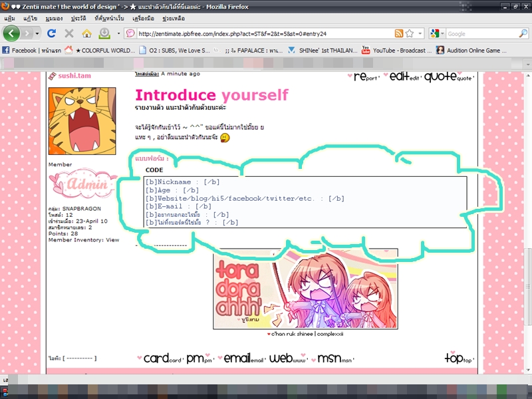Open the back/forward history dropdown arrow
Image resolution: width=532 pixels, height=399 pixels.
point(37,34)
